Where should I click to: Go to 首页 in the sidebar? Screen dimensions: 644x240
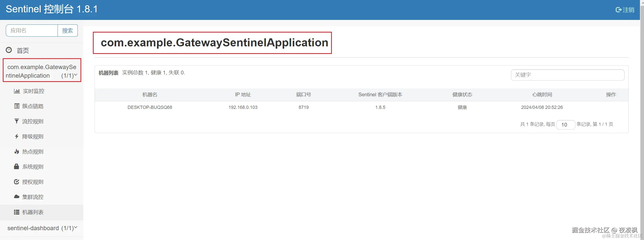(23, 50)
